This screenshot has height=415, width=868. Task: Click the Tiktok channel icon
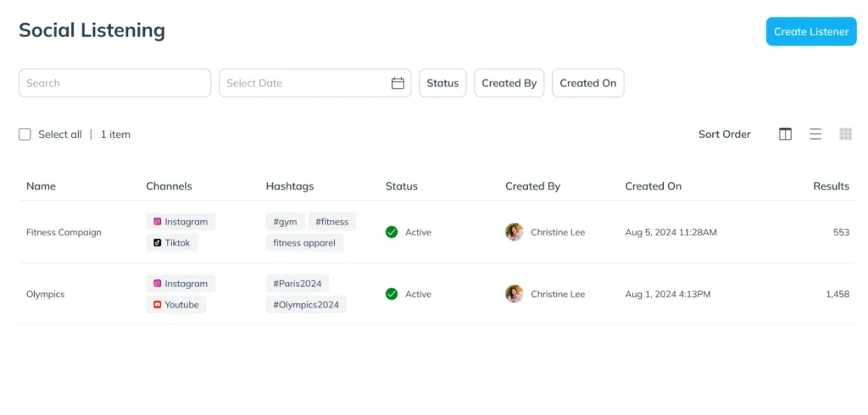tap(158, 242)
